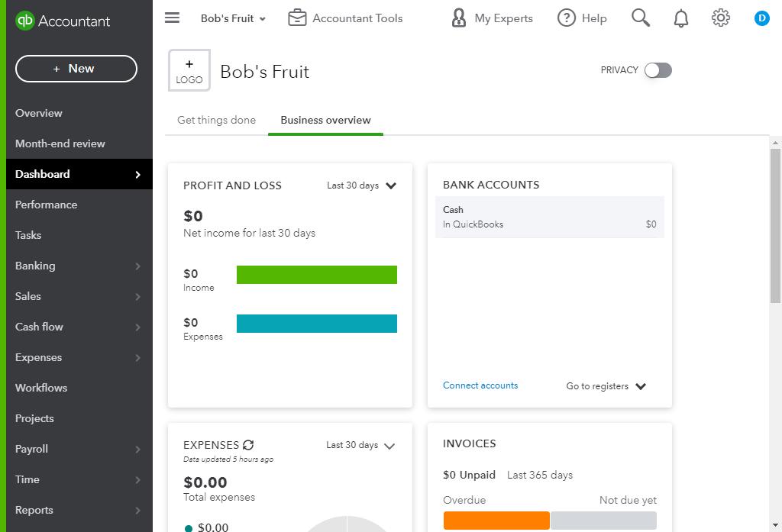Expand the Dashboard sidebar arrow

(137, 175)
